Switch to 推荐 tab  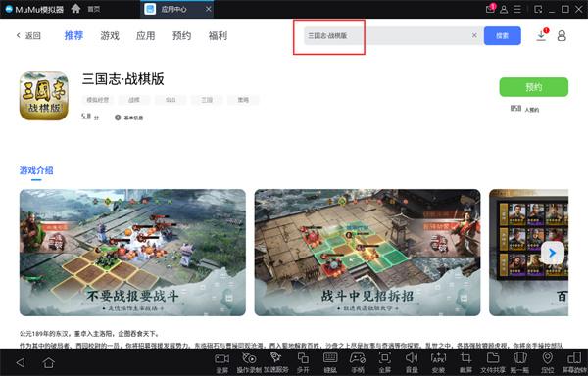(73, 35)
